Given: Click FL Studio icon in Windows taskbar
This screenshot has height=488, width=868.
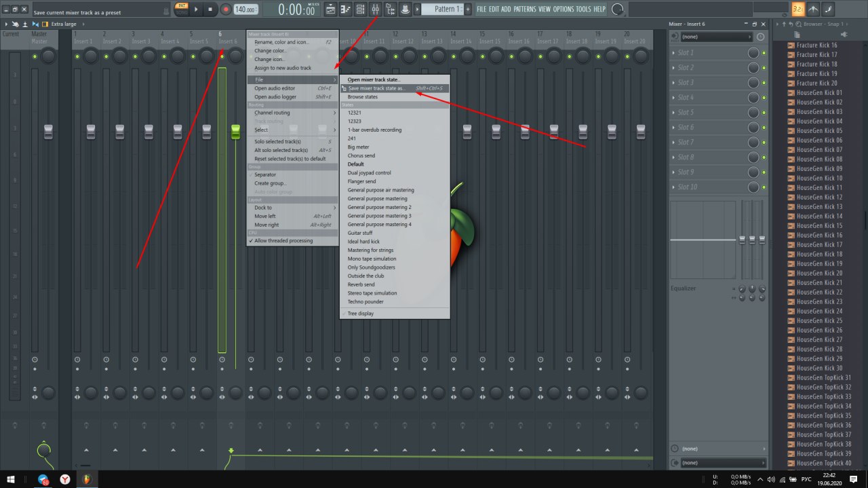Looking at the screenshot, I should (x=87, y=479).
